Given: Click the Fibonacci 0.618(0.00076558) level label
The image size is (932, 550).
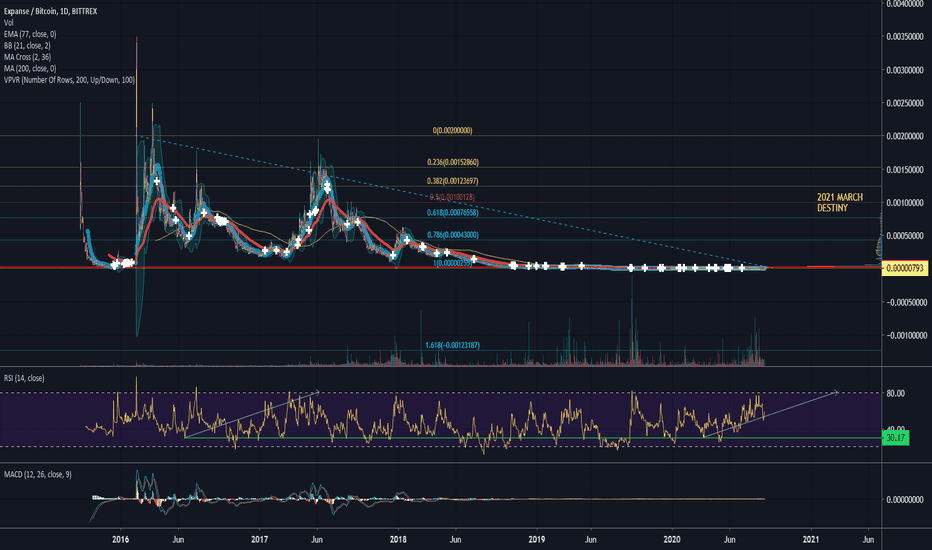Looking at the screenshot, I should pyautogui.click(x=452, y=213).
